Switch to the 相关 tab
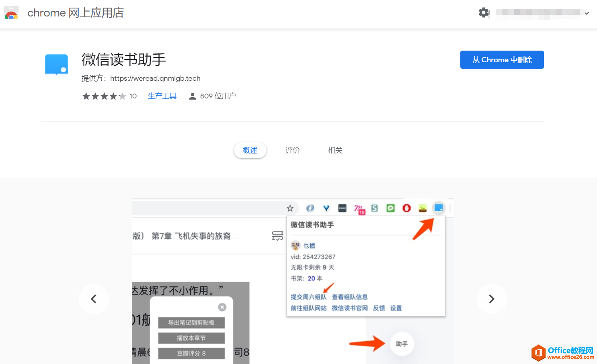Viewport: 597px width, 364px height. tap(335, 150)
